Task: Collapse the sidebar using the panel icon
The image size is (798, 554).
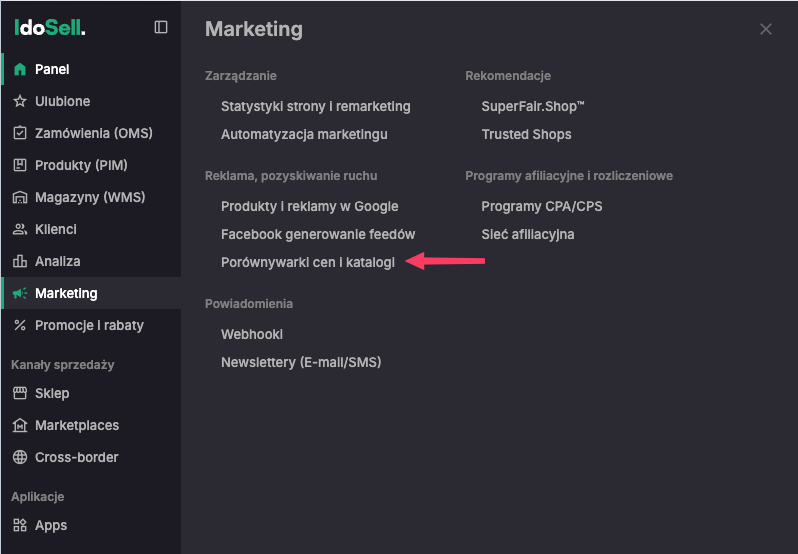Action: [161, 27]
